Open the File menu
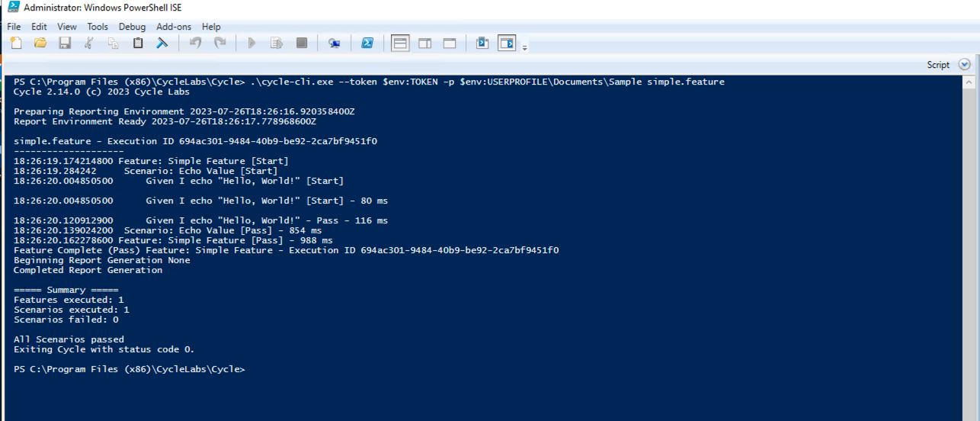This screenshot has width=980, height=421. [x=14, y=27]
